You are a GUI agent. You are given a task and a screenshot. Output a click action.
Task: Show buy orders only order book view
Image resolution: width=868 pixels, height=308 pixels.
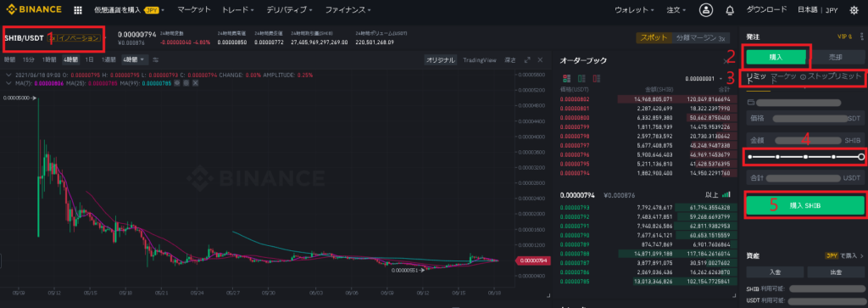tap(581, 79)
